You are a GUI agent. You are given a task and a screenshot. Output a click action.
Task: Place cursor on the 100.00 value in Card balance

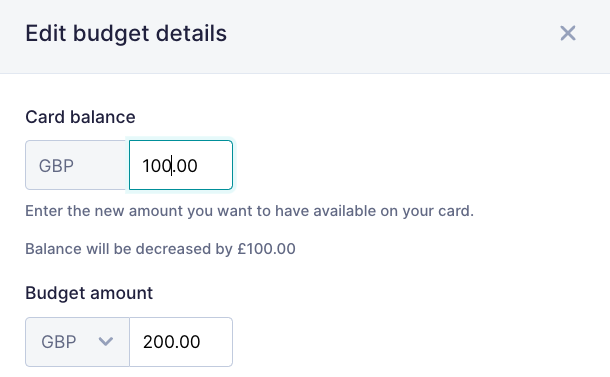[170, 166]
